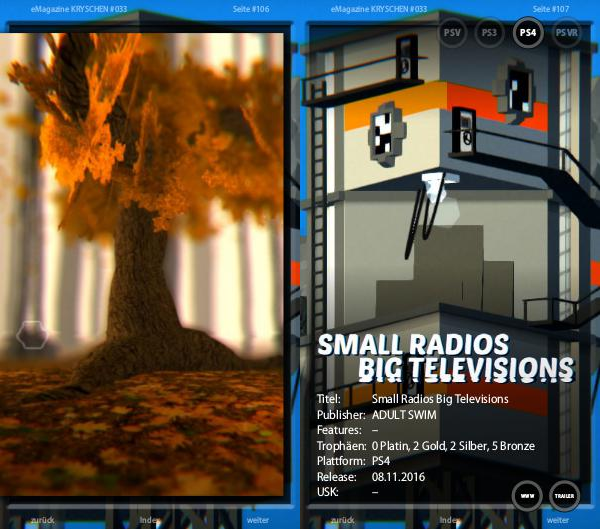Viewport: 600px width, 529px height.
Task: Click the release date 08.11.2016
Action: (398, 477)
